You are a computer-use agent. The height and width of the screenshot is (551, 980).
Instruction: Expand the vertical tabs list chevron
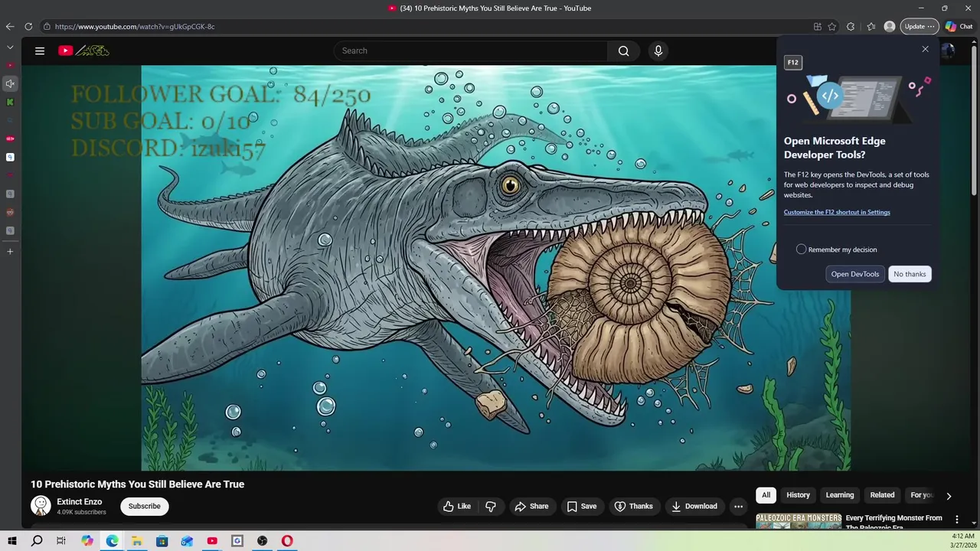click(x=10, y=47)
